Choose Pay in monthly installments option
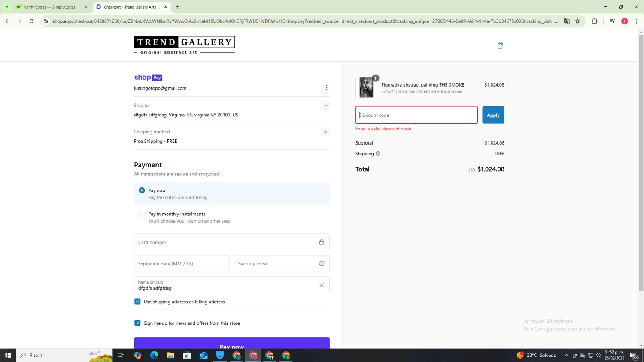 coord(142,214)
